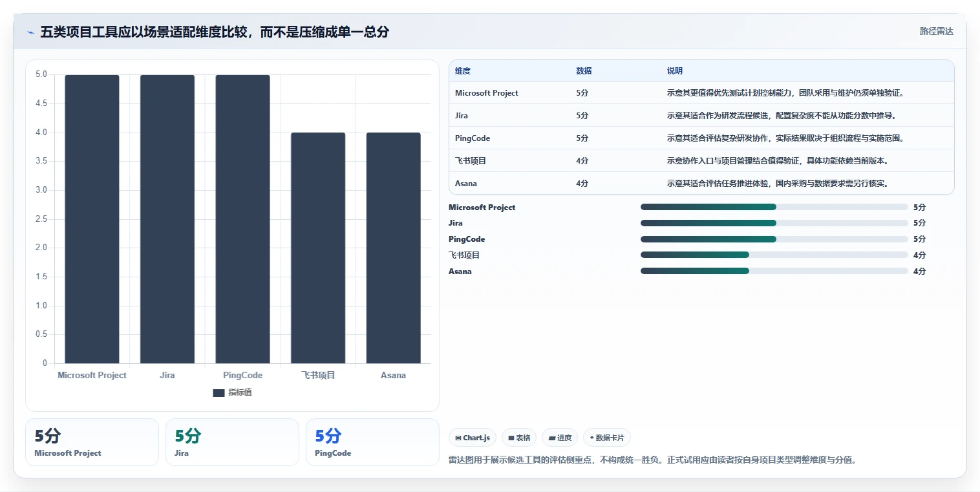This screenshot has height=492, width=980.
Task: Click the 飞书项目 label on the chart x-axis
Action: point(318,375)
